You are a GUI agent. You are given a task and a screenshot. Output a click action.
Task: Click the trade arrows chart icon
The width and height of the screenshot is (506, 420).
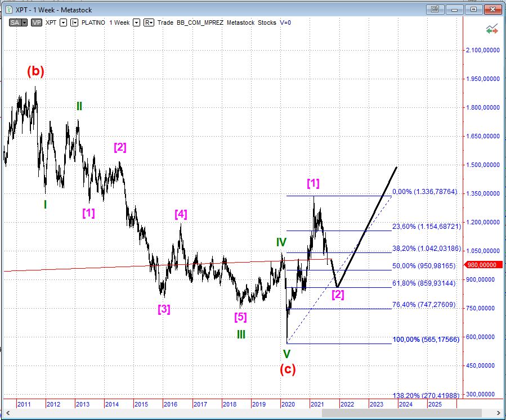click(492, 30)
